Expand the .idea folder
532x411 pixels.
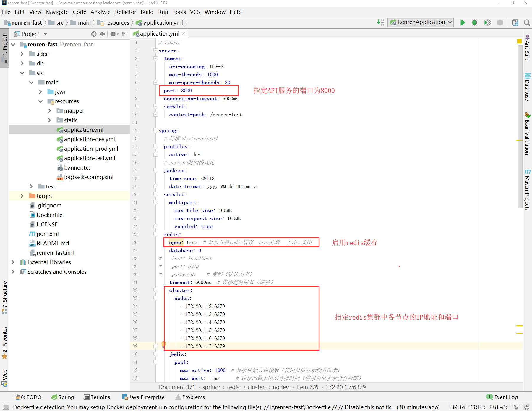coord(22,54)
